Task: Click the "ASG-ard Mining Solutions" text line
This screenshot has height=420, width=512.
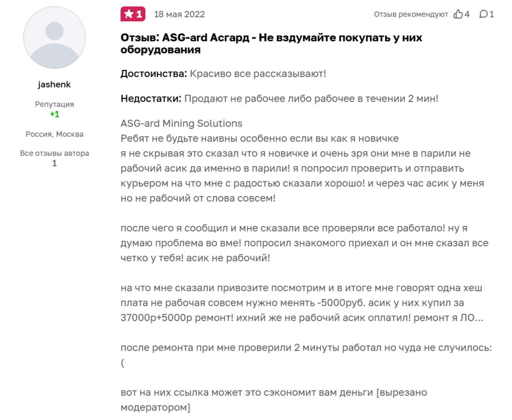Action: (181, 123)
